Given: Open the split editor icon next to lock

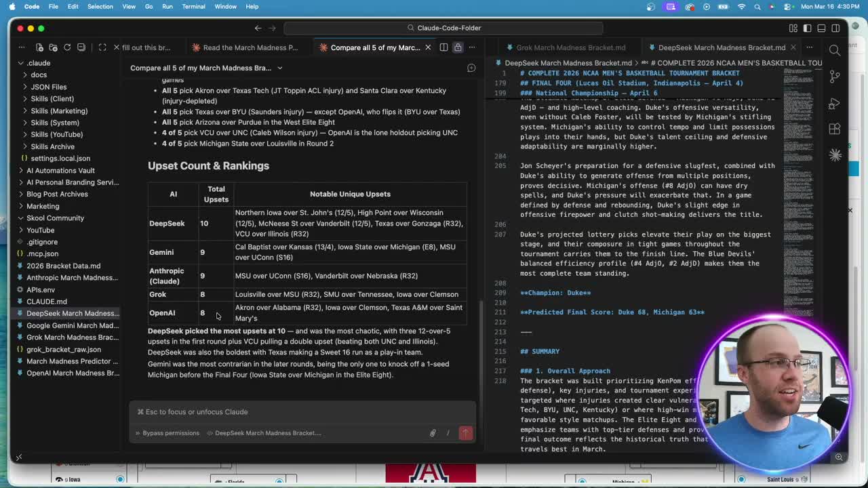Looking at the screenshot, I should tap(443, 47).
